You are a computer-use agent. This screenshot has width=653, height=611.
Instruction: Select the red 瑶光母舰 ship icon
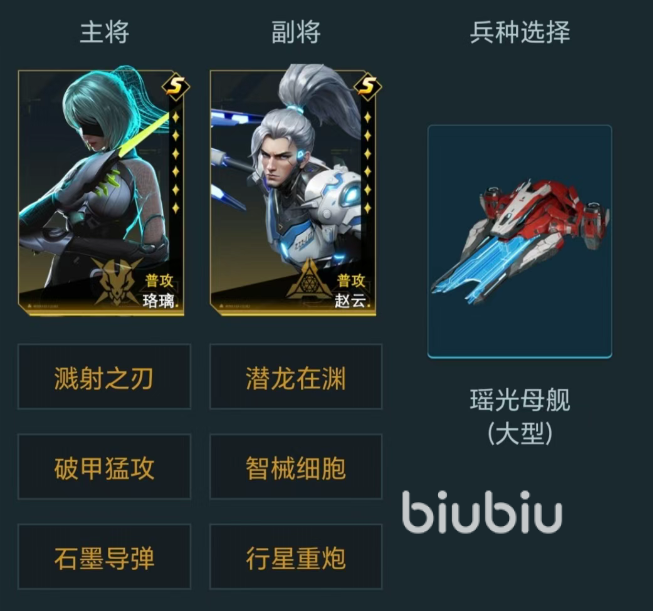[520, 241]
